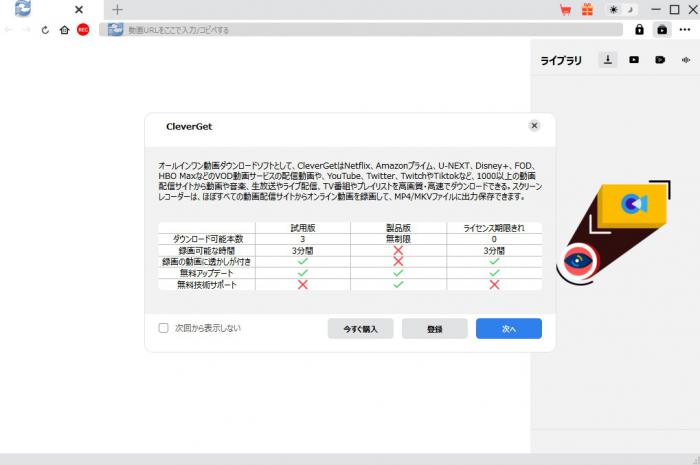
Task: Minimize the application window
Action: [656, 9]
